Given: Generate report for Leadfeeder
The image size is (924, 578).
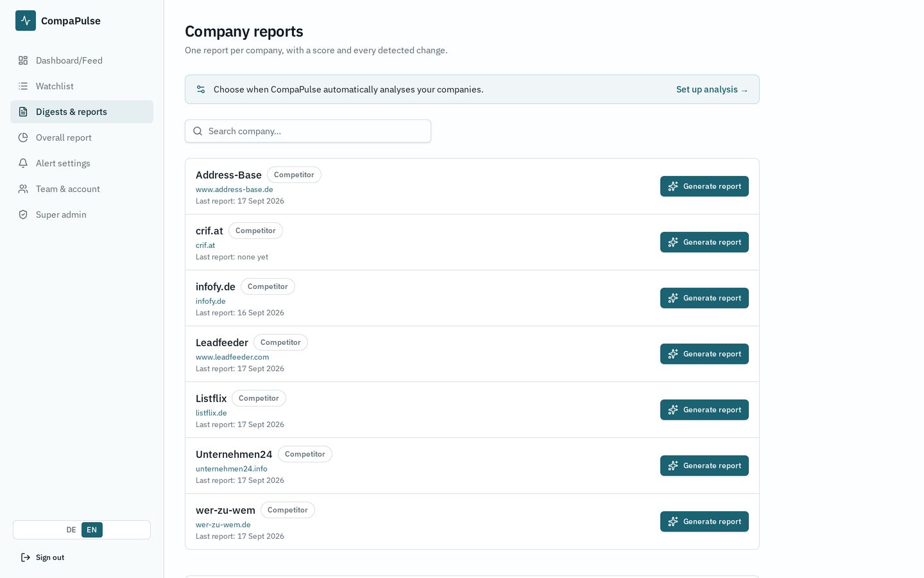Looking at the screenshot, I should [705, 354].
